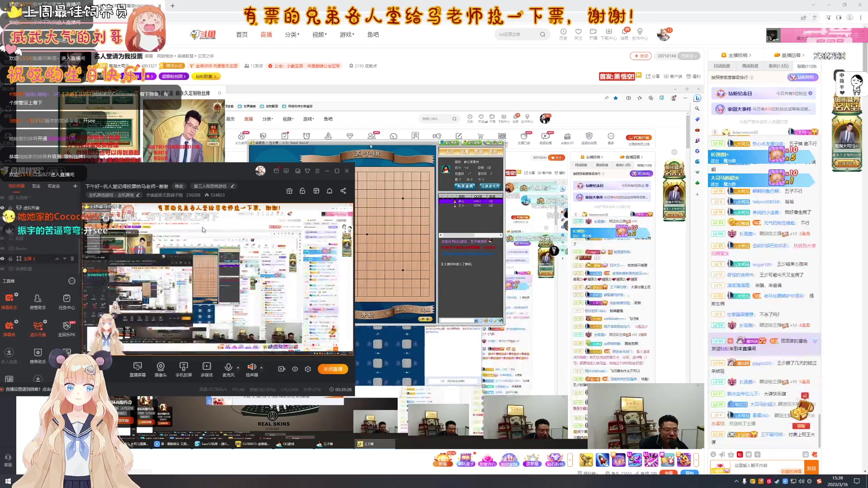Click 创作中心 icon in main Douyu header
This screenshot has width=868, height=488.
[640, 34]
